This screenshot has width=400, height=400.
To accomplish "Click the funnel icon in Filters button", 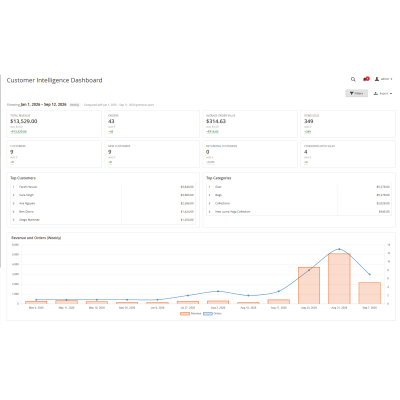I will click(x=351, y=93).
